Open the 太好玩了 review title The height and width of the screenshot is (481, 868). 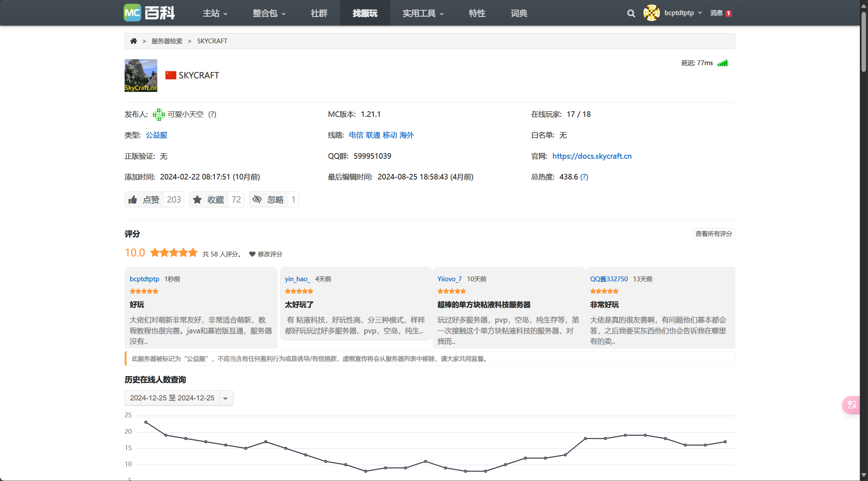[299, 305]
